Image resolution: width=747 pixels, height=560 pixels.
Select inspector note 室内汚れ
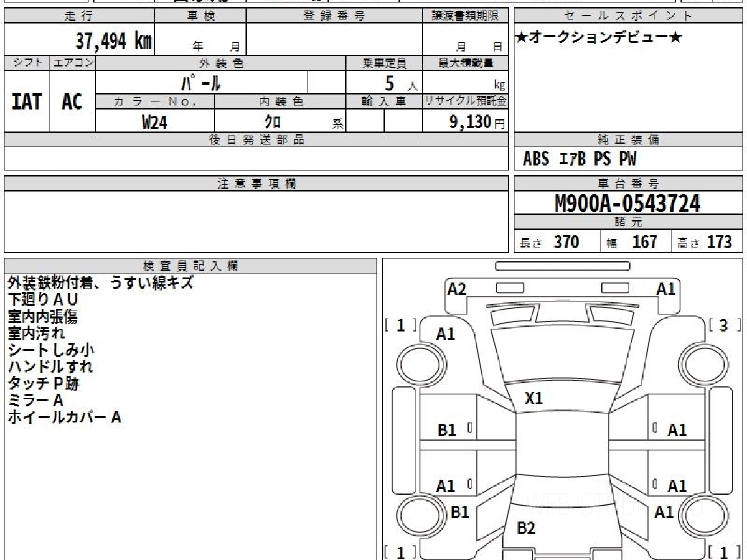click(36, 334)
